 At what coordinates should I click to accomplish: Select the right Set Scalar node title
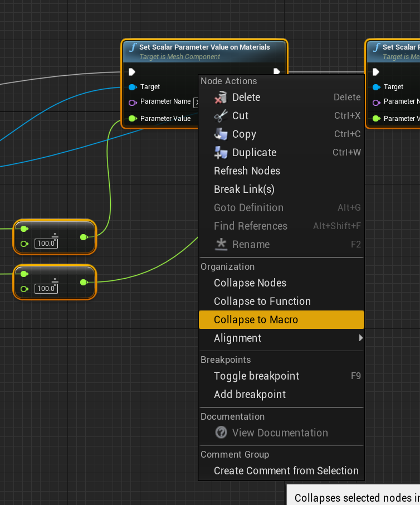click(x=401, y=47)
